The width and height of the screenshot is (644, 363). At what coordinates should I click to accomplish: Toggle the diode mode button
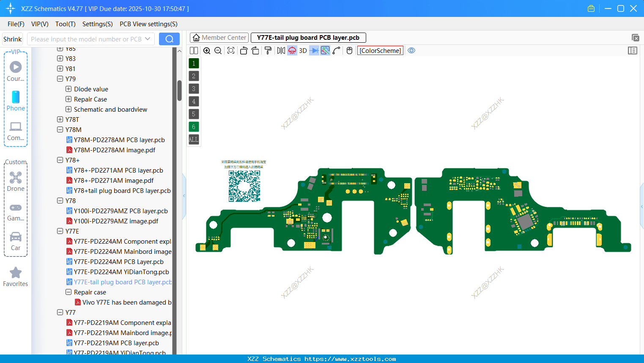click(x=315, y=50)
